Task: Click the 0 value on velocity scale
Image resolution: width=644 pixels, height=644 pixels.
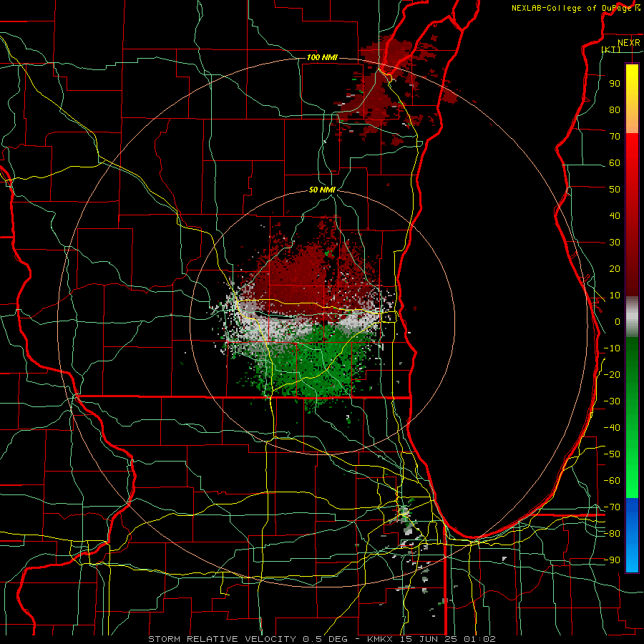Action: coord(618,321)
